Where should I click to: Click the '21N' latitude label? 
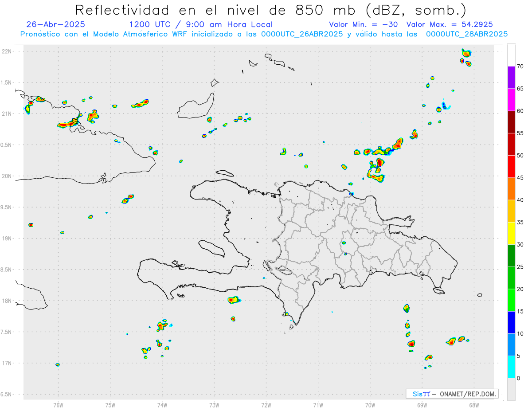(7, 114)
